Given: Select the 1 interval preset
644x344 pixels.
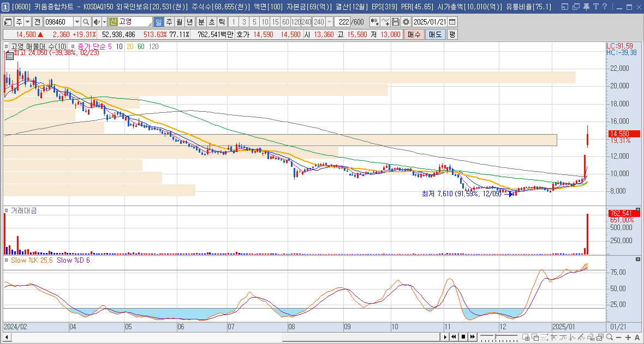Looking at the screenshot, I should click(233, 22).
